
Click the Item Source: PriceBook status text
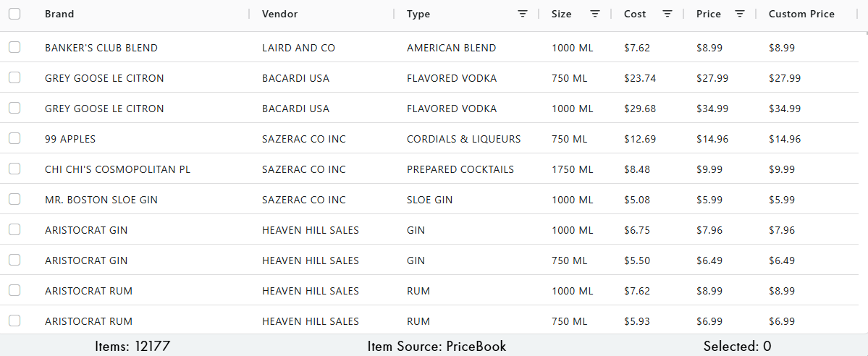click(x=437, y=347)
